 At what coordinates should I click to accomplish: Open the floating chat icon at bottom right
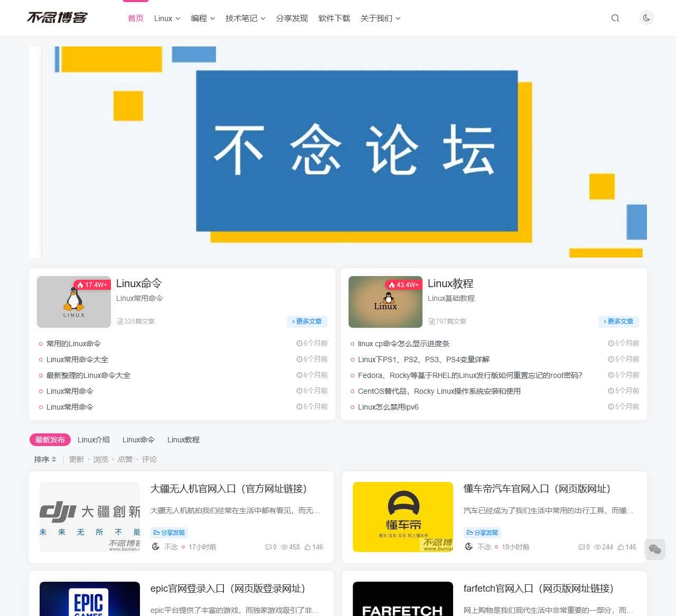coord(654,549)
